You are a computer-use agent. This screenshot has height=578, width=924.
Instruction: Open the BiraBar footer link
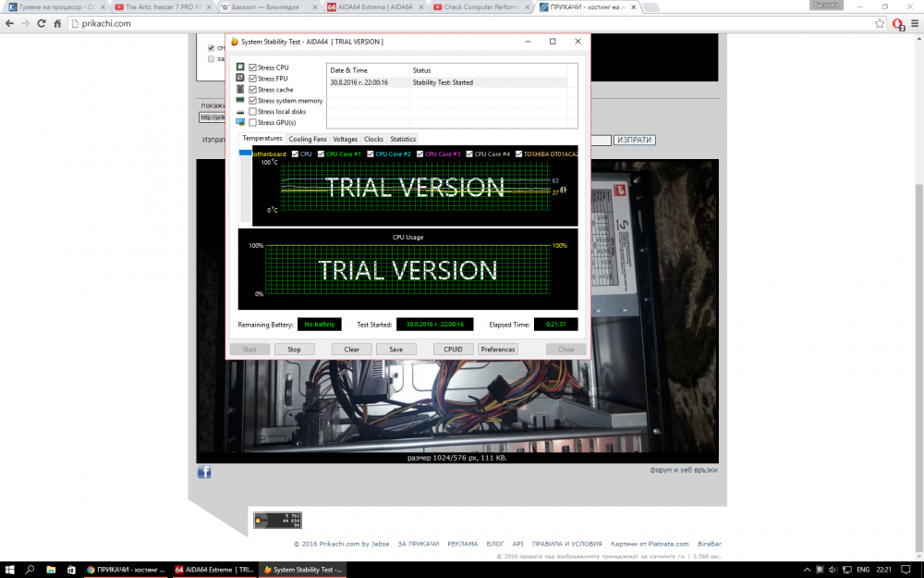[x=710, y=544]
